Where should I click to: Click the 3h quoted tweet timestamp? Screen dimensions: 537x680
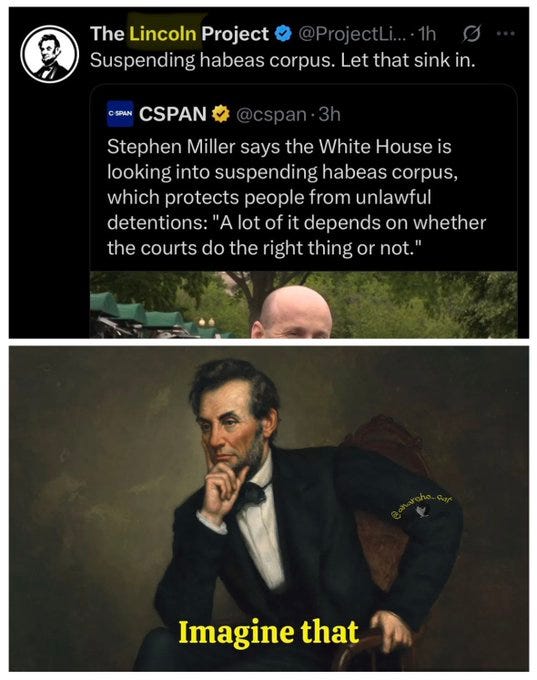tap(330, 114)
